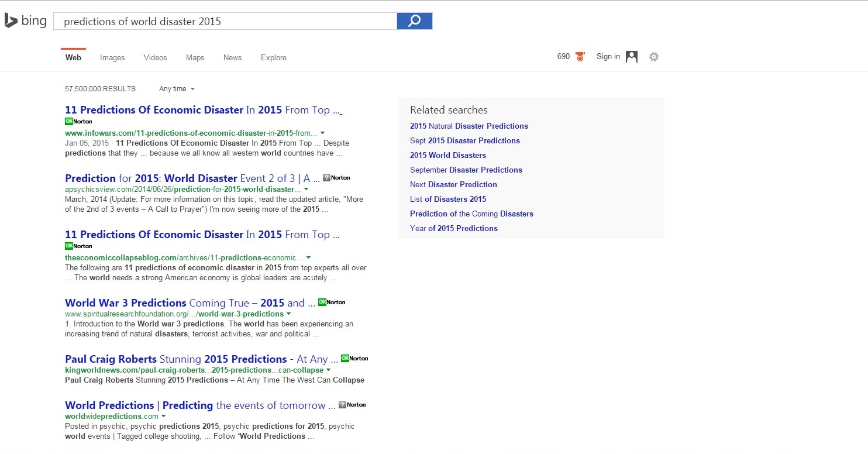Switch to the Images tab
The height and width of the screenshot is (454, 868).
[112, 57]
